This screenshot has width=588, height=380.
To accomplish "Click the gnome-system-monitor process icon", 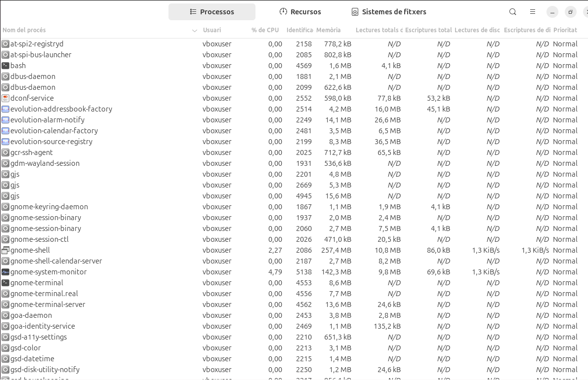I will (x=5, y=272).
